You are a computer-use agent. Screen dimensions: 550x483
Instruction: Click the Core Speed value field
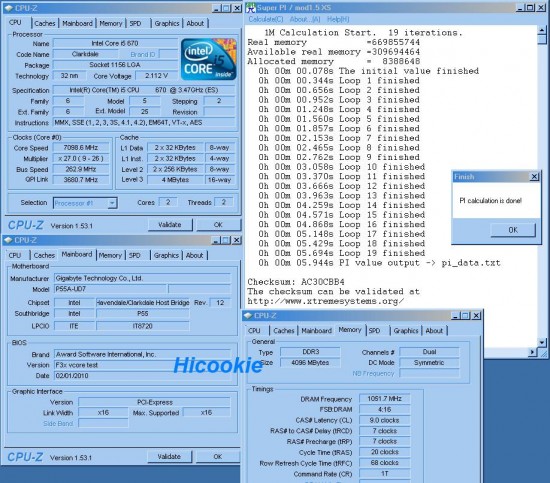point(81,148)
